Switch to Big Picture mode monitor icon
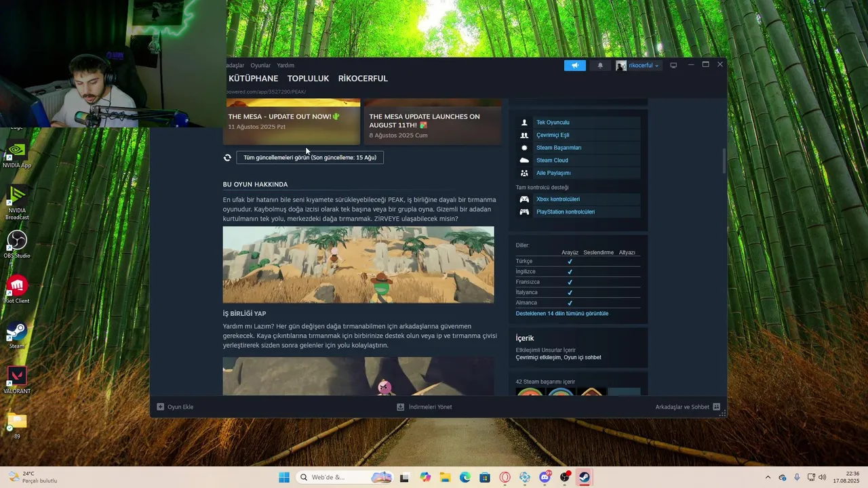 (x=673, y=65)
